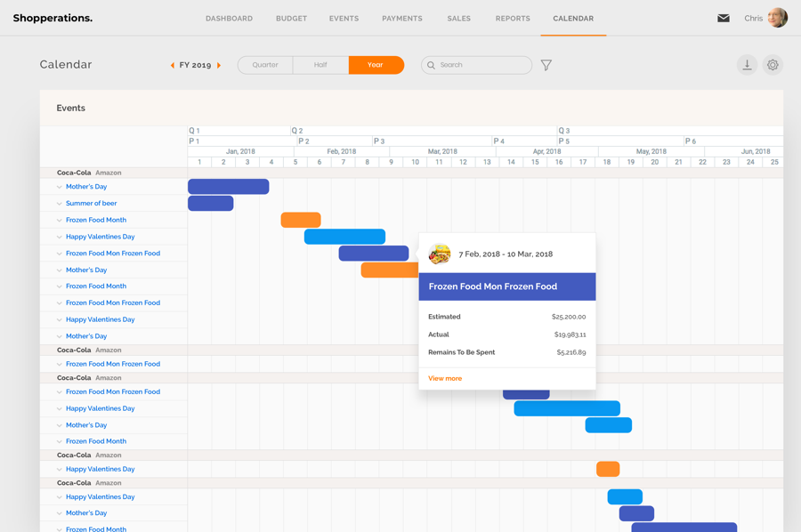Viewport: 801px width, 532px height.
Task: Open the mail inbox envelope icon
Action: (x=723, y=19)
